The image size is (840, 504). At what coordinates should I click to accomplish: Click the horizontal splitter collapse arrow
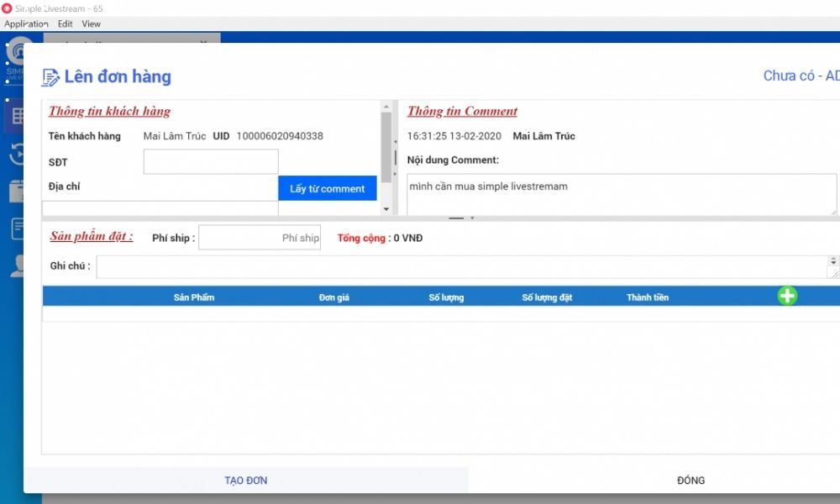pyautogui.click(x=472, y=218)
